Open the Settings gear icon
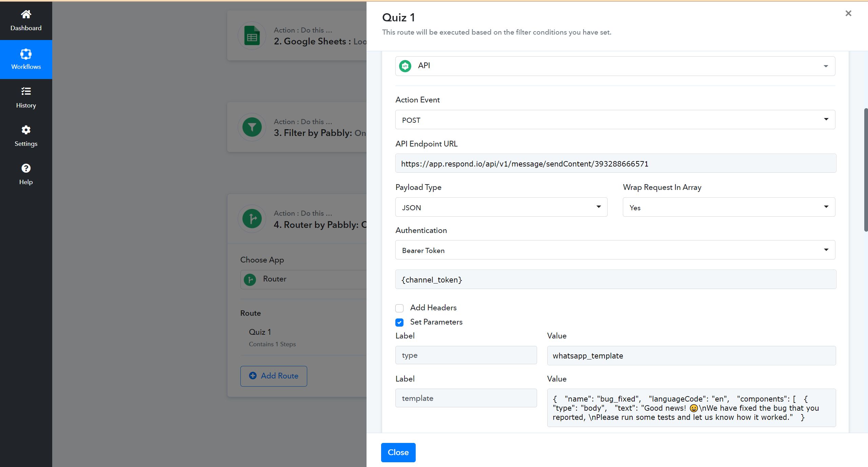Viewport: 868px width, 467px height. point(26,130)
